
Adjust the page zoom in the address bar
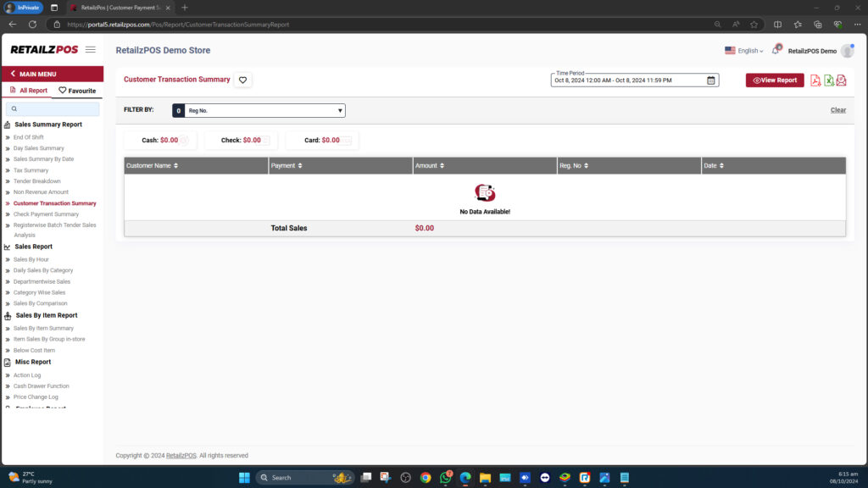click(718, 25)
